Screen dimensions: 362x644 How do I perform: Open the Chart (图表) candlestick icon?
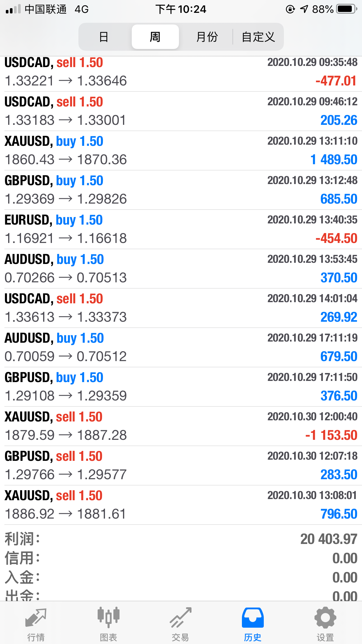[x=108, y=618]
